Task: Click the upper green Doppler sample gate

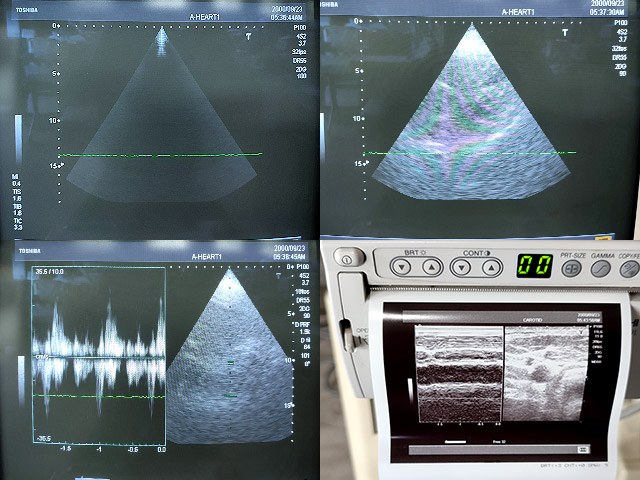Action: coord(231,363)
